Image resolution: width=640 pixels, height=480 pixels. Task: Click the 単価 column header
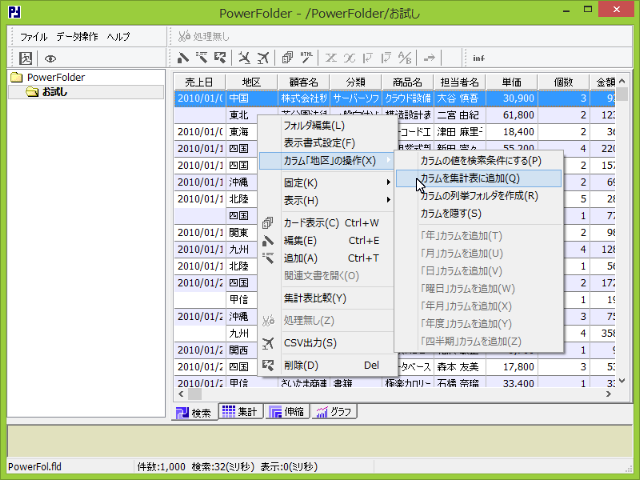[512, 82]
